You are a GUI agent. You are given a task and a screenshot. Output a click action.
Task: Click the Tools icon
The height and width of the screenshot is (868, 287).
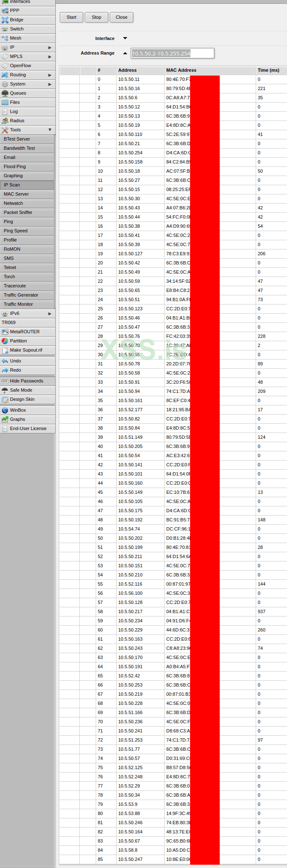click(5, 130)
